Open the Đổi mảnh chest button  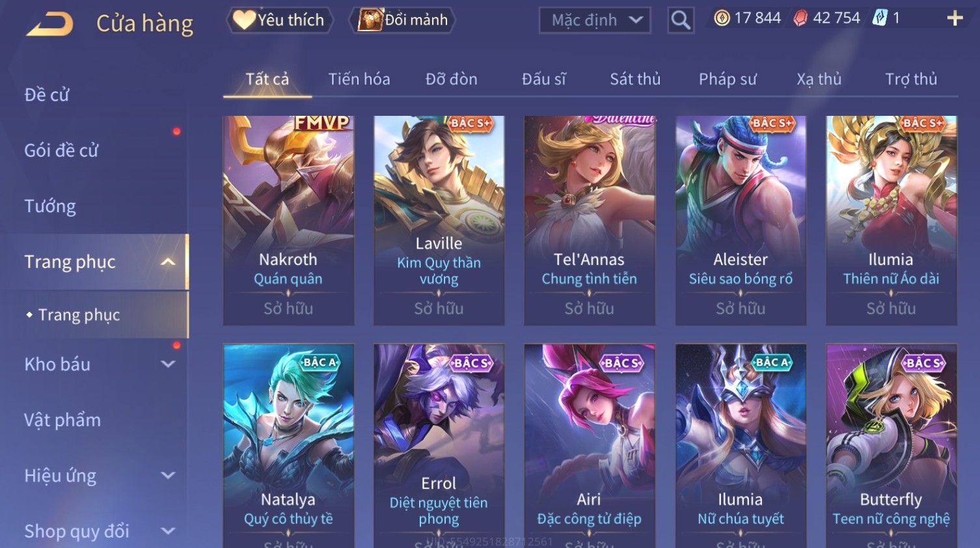pos(403,20)
